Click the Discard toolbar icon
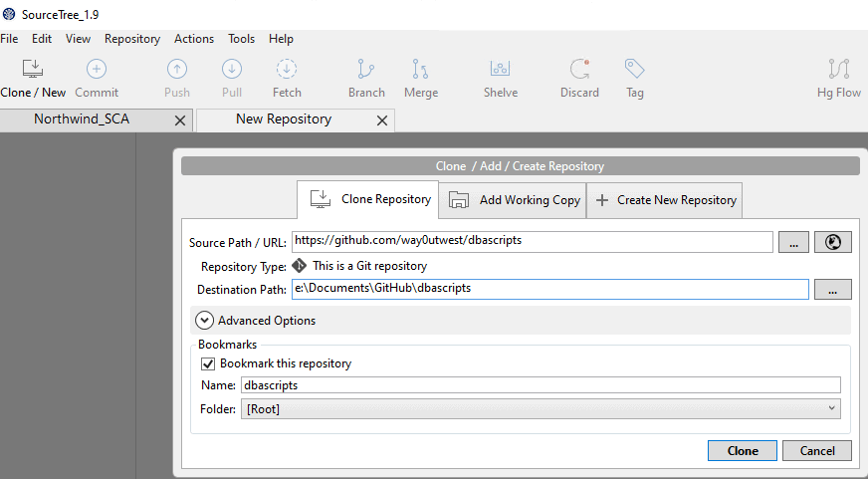Viewport: 868px width, 479px height. pyautogui.click(x=579, y=70)
